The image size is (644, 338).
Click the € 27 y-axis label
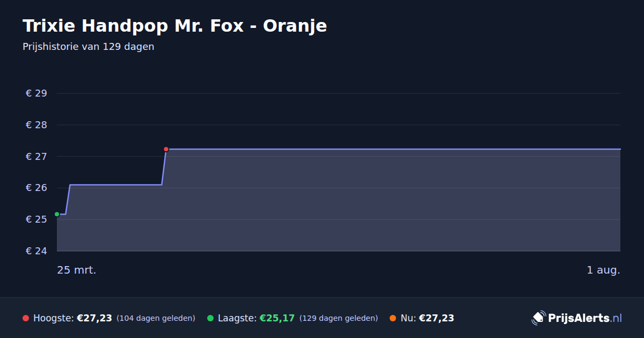coord(36,157)
